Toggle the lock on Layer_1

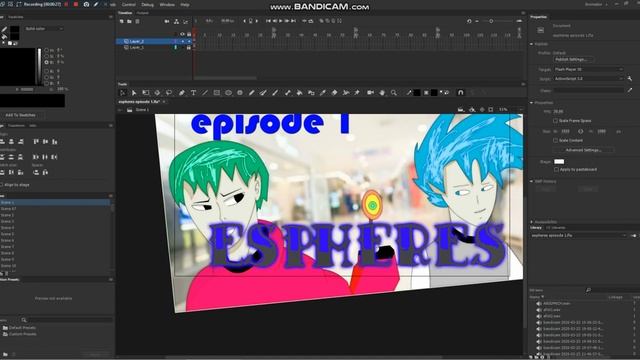tap(189, 48)
